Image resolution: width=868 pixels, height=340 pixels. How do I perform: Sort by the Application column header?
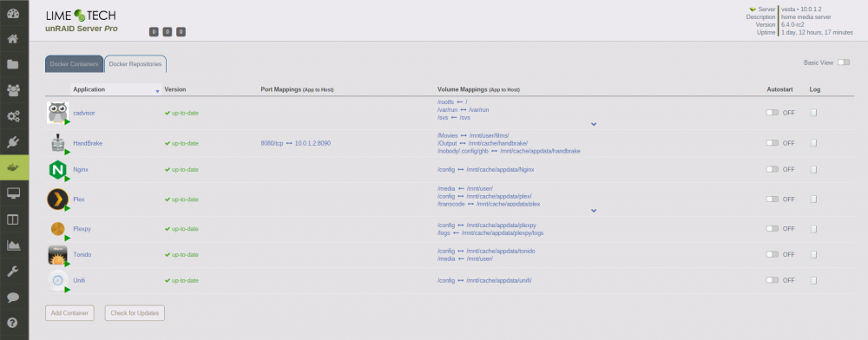[x=115, y=89]
